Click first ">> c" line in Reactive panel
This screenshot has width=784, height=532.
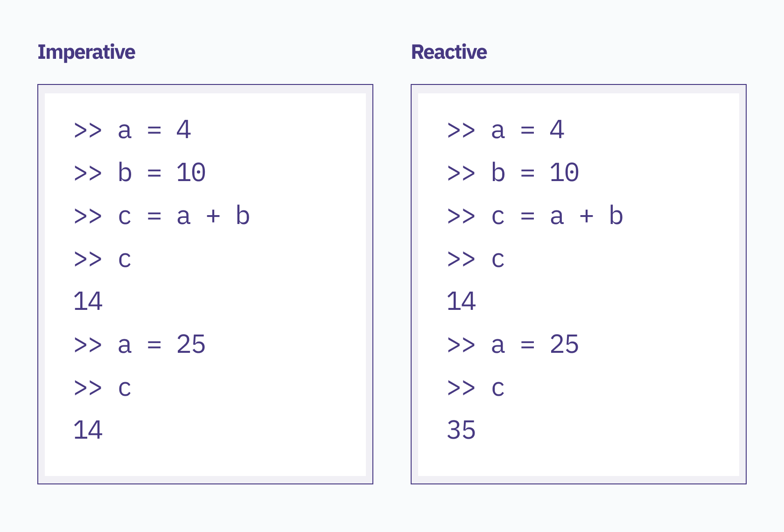[x=476, y=259]
